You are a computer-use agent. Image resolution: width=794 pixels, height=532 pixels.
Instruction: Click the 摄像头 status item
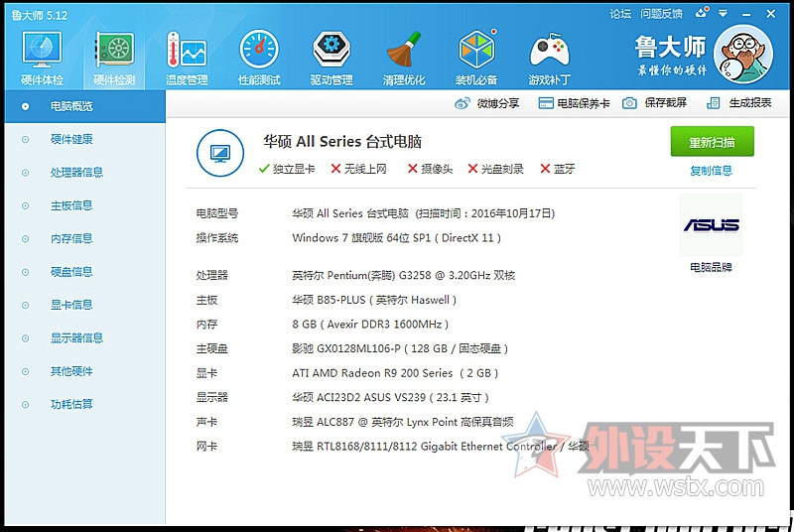point(430,169)
